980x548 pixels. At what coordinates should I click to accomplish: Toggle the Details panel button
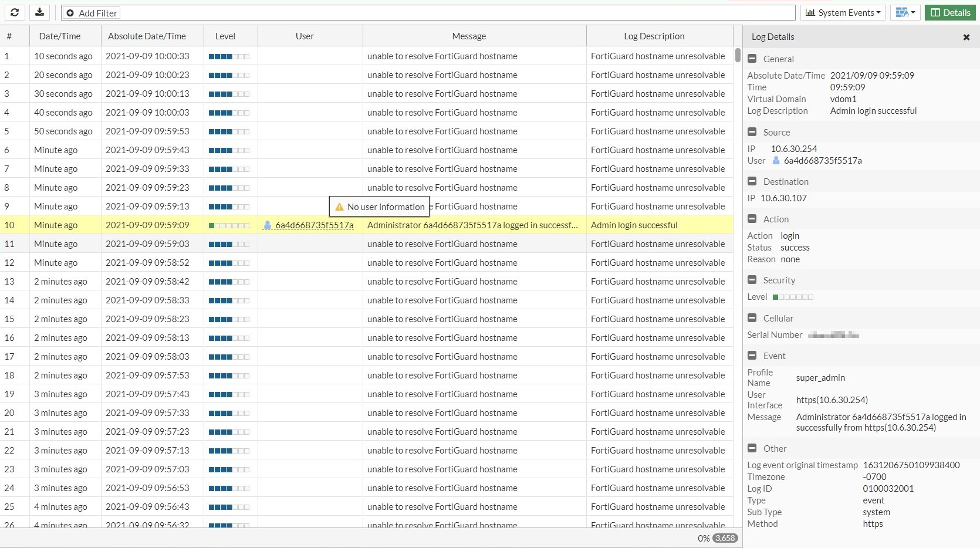click(950, 12)
